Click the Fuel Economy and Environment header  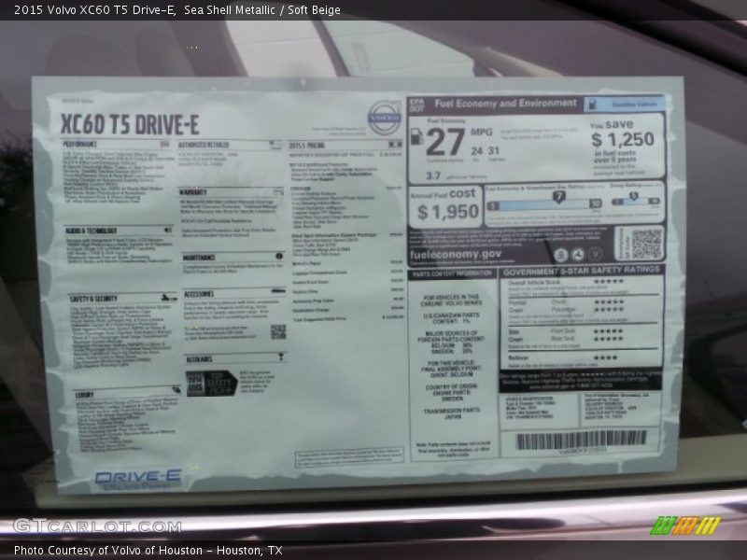coord(505,104)
